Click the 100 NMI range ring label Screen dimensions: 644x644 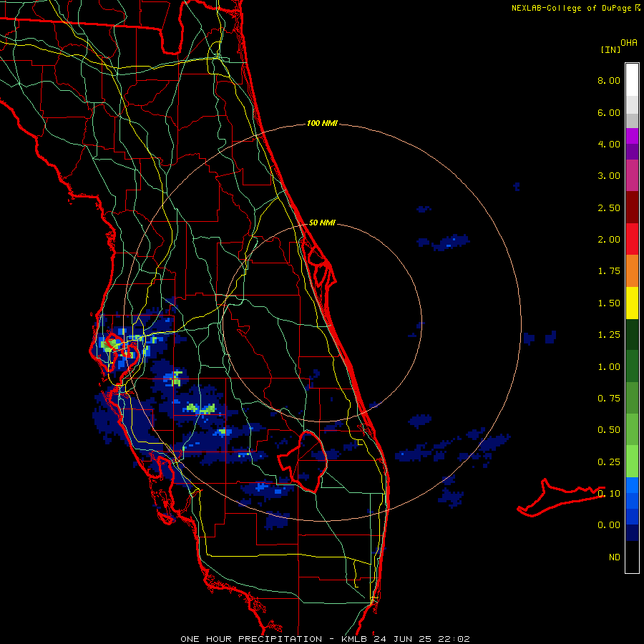(322, 123)
